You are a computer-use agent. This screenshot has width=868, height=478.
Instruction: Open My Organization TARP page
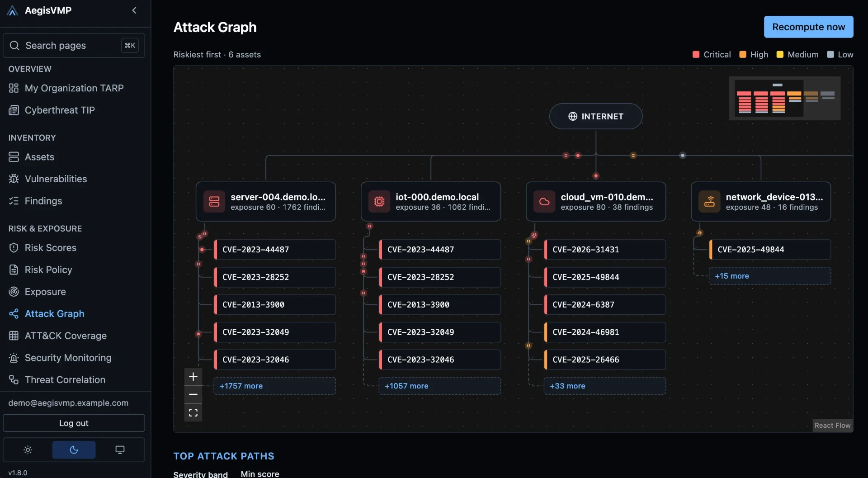pos(74,88)
